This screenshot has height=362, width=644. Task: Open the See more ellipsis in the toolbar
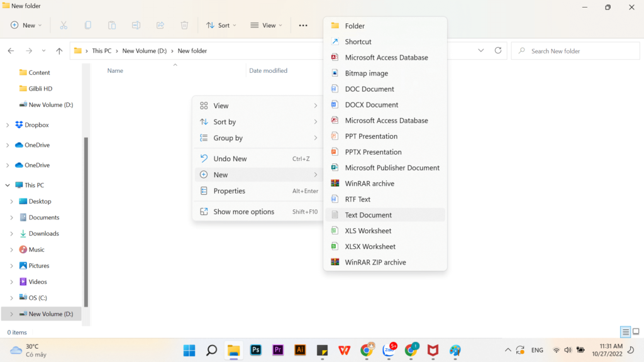(x=303, y=25)
